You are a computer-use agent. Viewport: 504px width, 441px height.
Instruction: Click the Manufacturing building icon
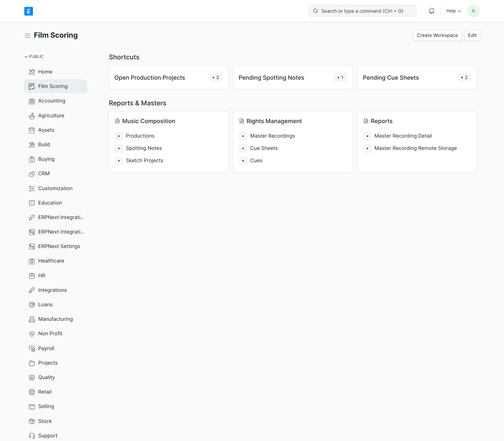(x=32, y=319)
